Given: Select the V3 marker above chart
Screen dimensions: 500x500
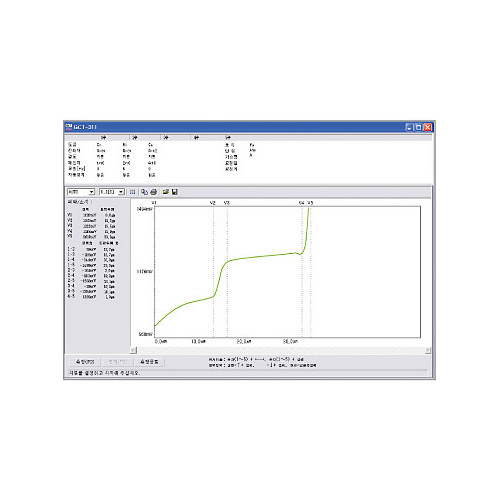Looking at the screenshot, I should (x=227, y=203).
